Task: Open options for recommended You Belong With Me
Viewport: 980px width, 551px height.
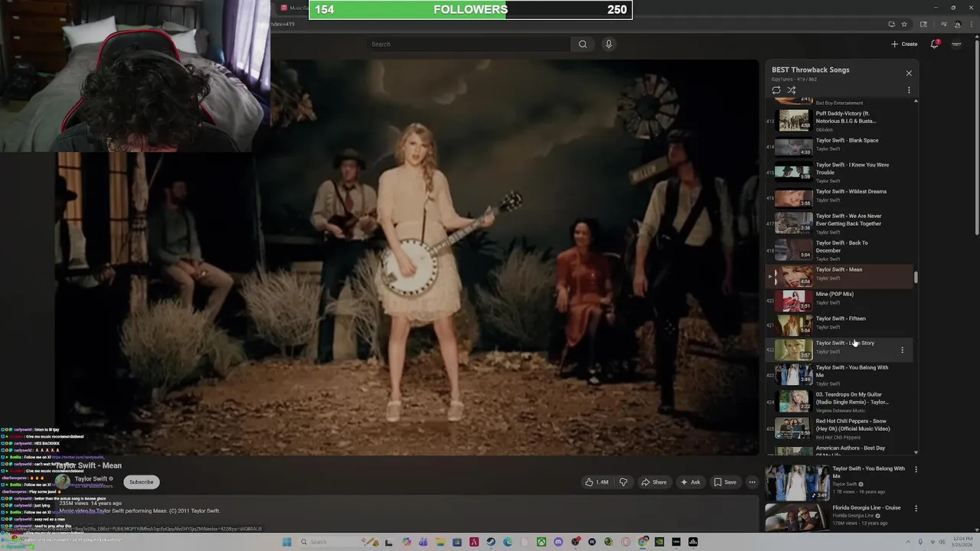Action: [916, 469]
